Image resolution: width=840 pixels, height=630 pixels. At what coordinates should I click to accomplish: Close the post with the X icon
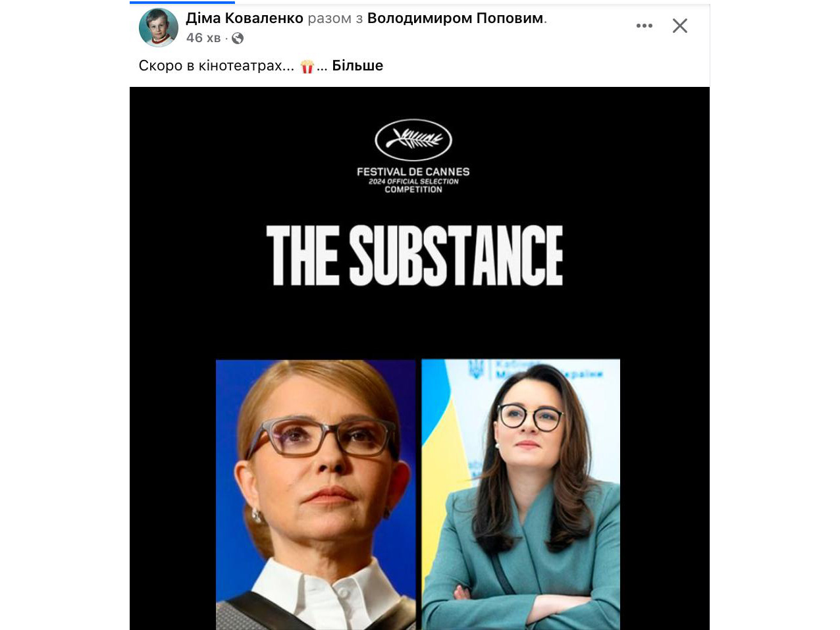[679, 26]
